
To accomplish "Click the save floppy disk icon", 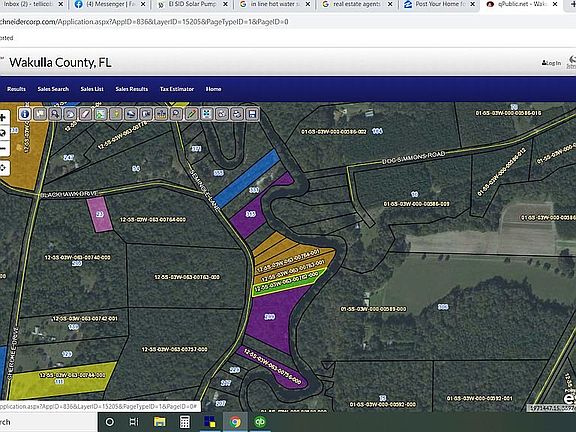I will pyautogui.click(x=252, y=114).
